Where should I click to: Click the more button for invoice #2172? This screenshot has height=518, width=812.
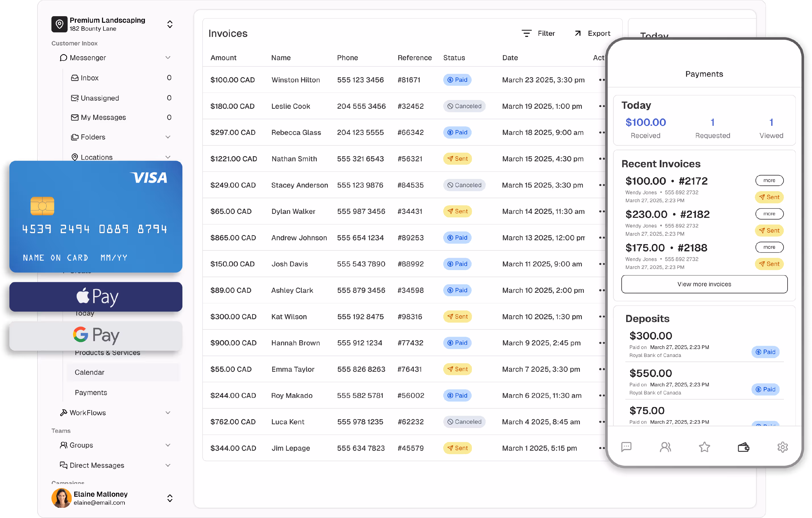click(769, 180)
